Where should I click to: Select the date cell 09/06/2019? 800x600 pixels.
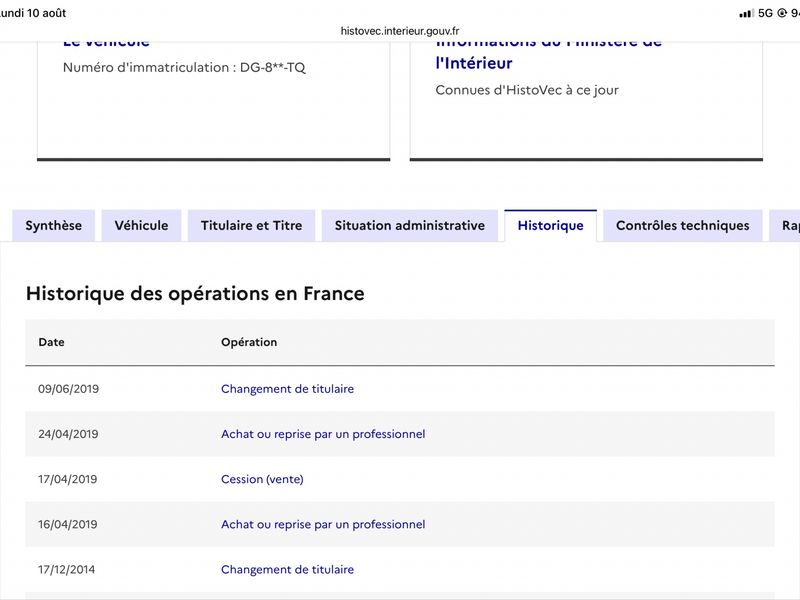tap(68, 389)
